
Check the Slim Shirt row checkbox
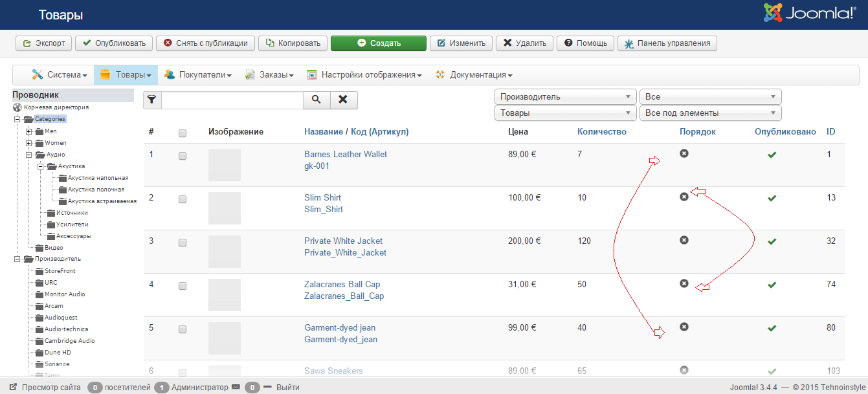183,199
